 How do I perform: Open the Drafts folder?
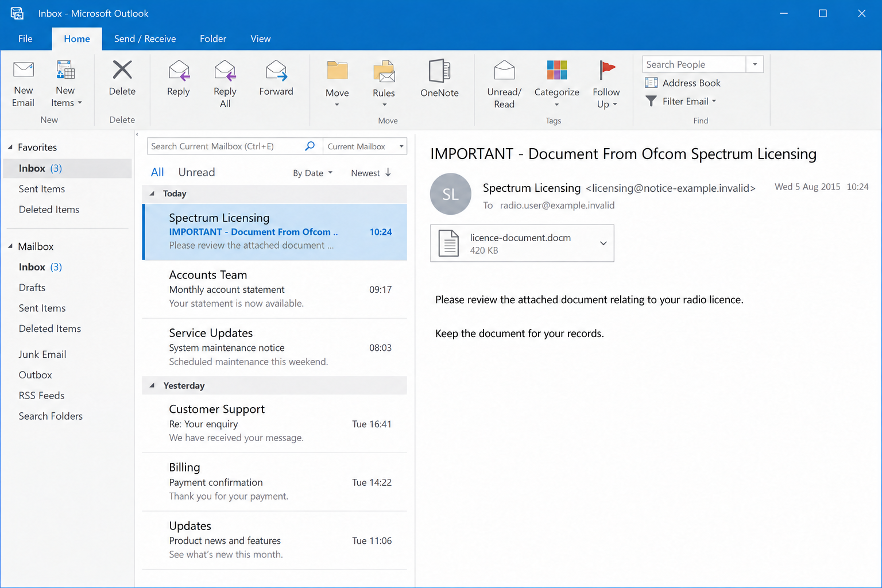32,288
